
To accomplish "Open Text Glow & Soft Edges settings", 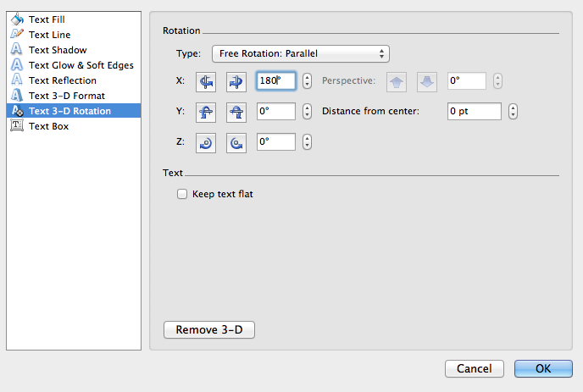I will pyautogui.click(x=81, y=65).
